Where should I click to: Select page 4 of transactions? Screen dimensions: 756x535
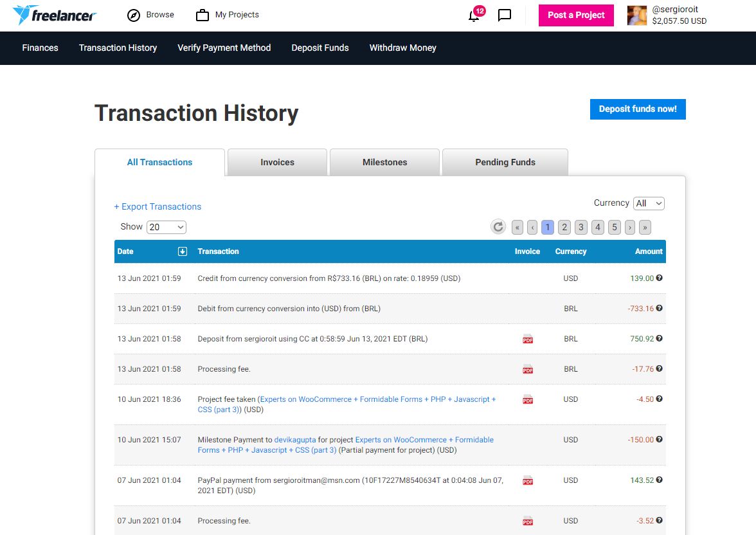(598, 227)
